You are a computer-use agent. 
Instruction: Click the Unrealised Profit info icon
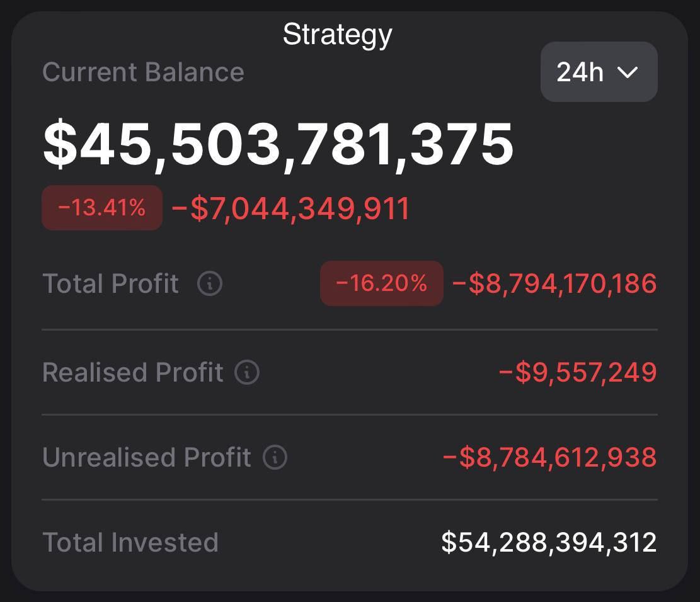tap(275, 457)
